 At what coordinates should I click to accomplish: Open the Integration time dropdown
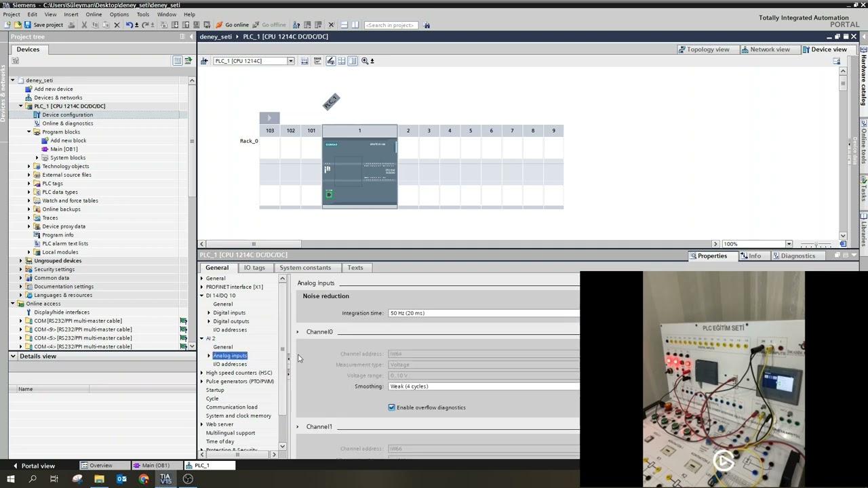[484, 313]
